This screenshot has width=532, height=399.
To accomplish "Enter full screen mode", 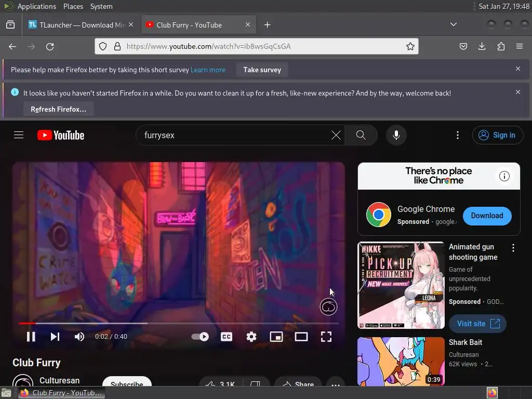I will click(326, 337).
